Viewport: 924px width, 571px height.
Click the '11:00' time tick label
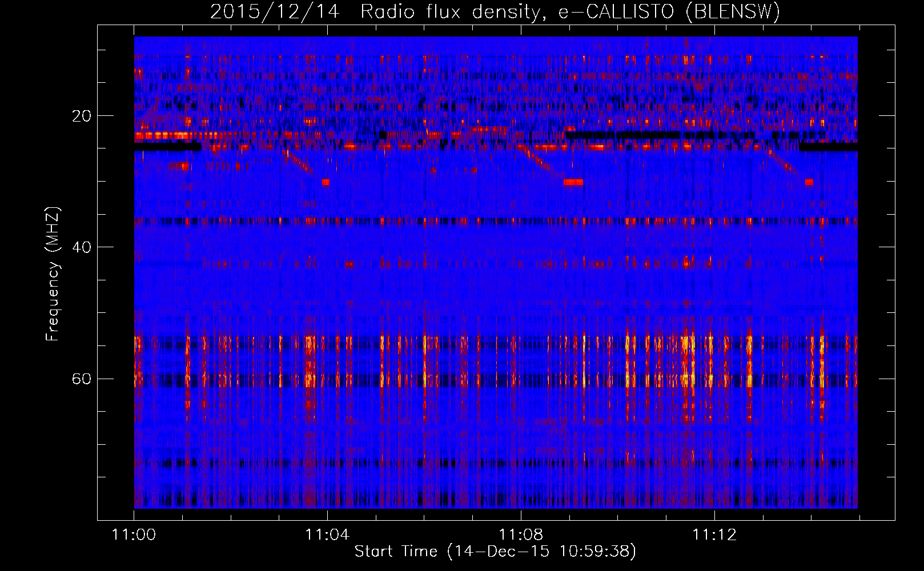pos(134,535)
